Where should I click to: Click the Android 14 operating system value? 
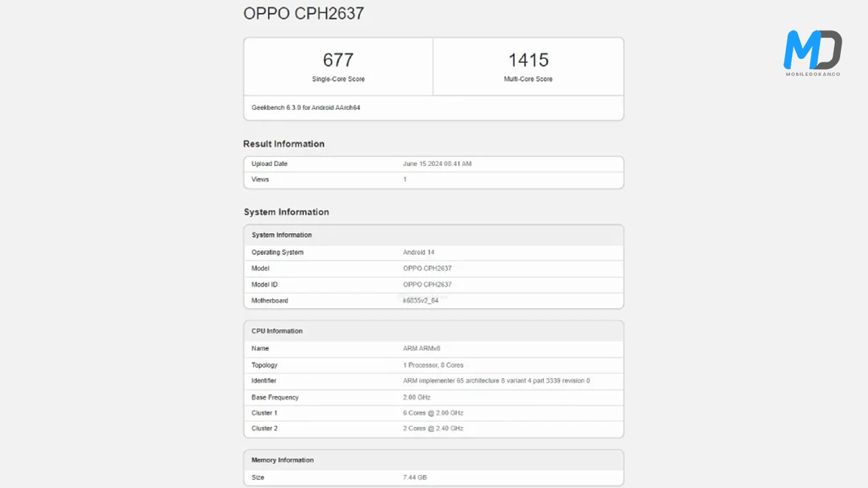tap(418, 252)
